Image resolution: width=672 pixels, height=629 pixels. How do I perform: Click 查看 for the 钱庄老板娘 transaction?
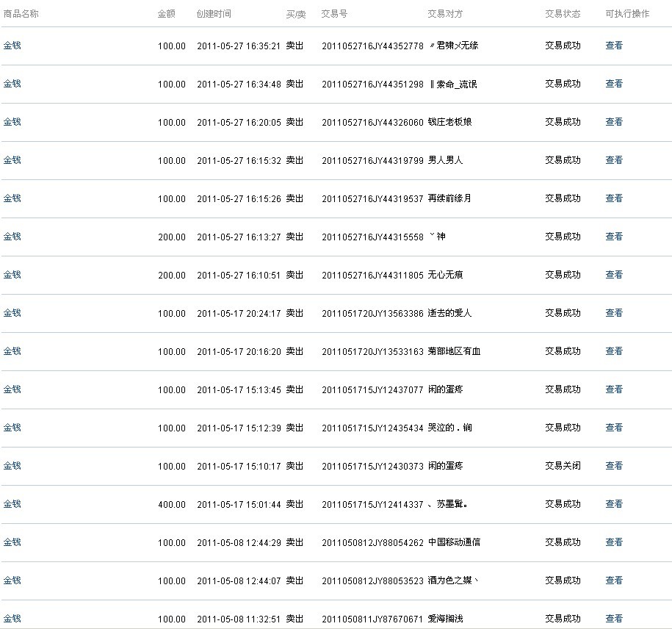(613, 122)
